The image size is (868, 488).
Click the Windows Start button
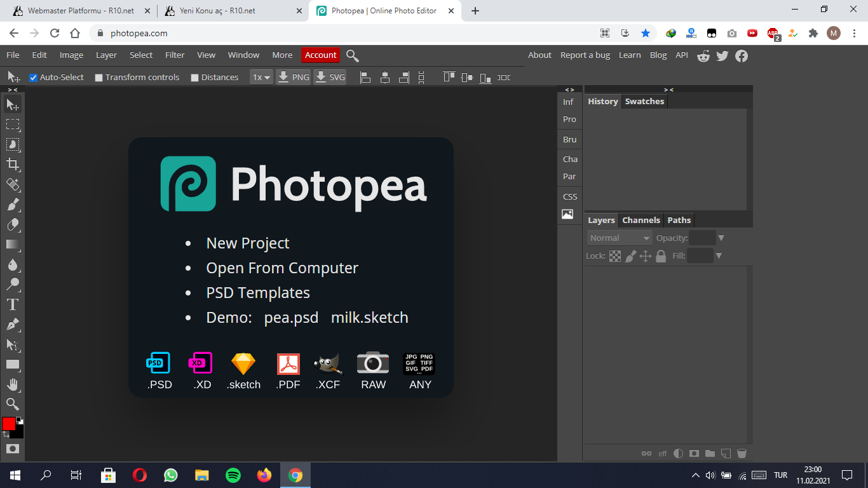coord(15,475)
